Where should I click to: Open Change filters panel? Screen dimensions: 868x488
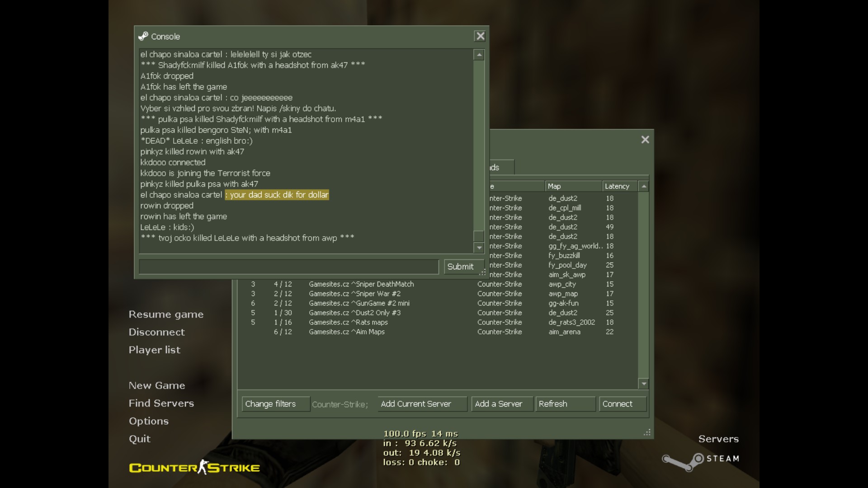[x=276, y=404]
